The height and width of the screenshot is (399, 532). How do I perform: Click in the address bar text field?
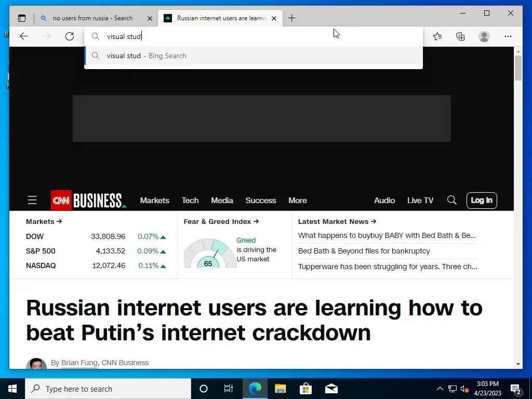click(253, 36)
